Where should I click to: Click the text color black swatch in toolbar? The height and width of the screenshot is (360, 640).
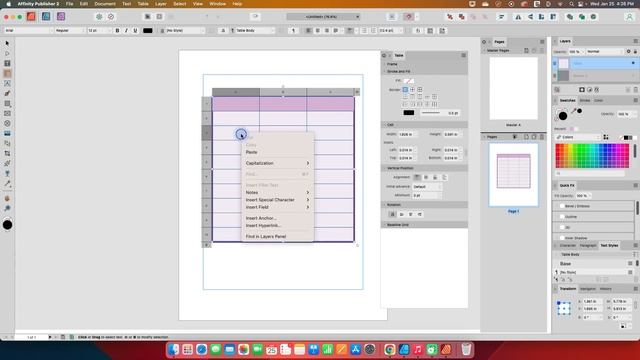tap(148, 31)
